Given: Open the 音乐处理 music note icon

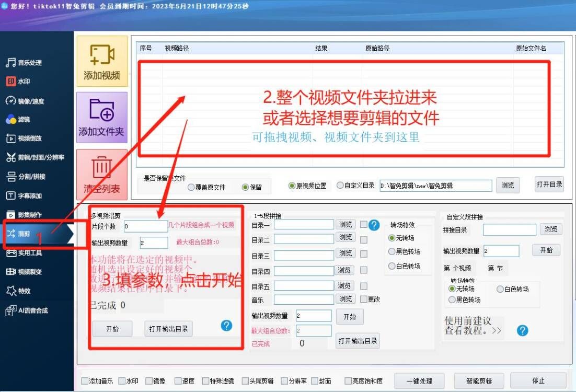Looking at the screenshot, I should pos(10,62).
